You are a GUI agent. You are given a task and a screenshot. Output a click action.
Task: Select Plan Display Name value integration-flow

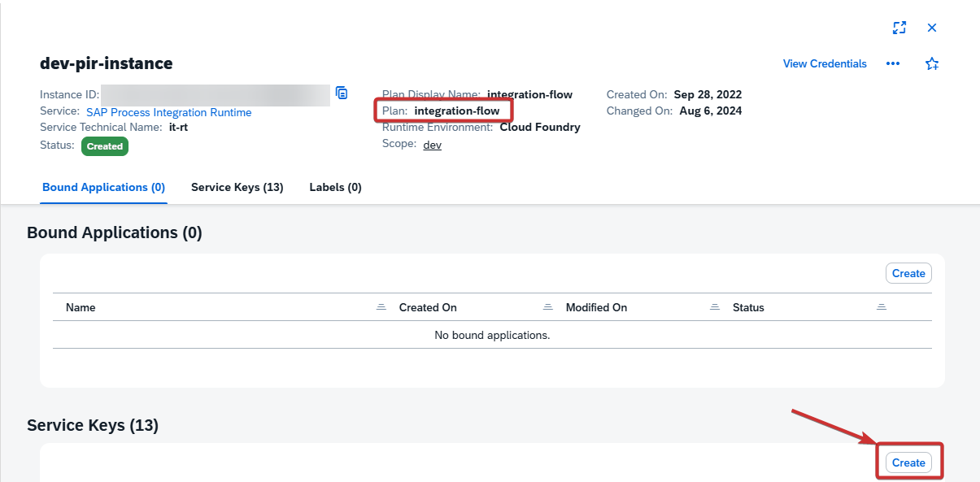[530, 94]
